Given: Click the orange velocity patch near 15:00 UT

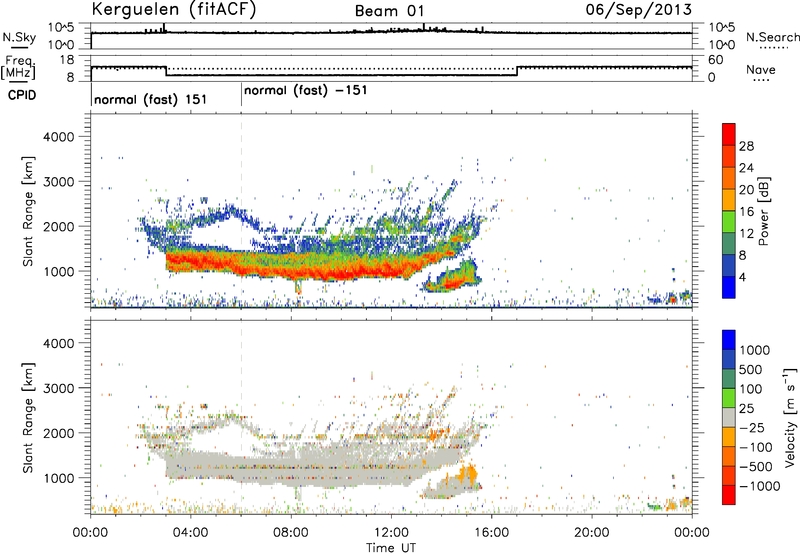Looking at the screenshot, I should (467, 474).
